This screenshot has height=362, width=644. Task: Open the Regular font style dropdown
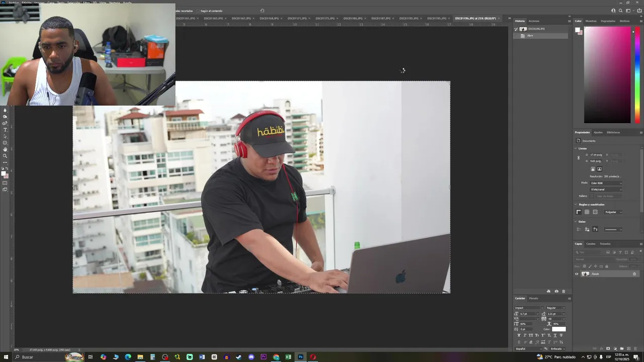(x=555, y=308)
